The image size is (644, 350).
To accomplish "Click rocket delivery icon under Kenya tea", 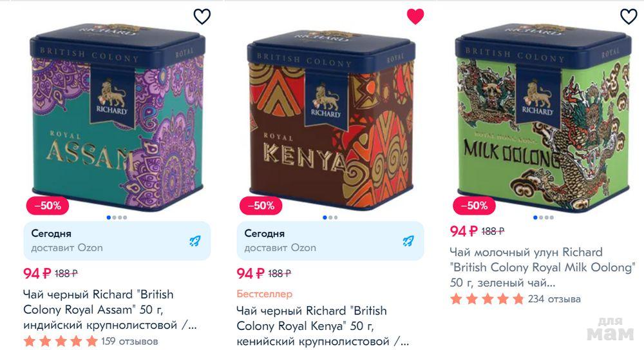I will coord(408,241).
